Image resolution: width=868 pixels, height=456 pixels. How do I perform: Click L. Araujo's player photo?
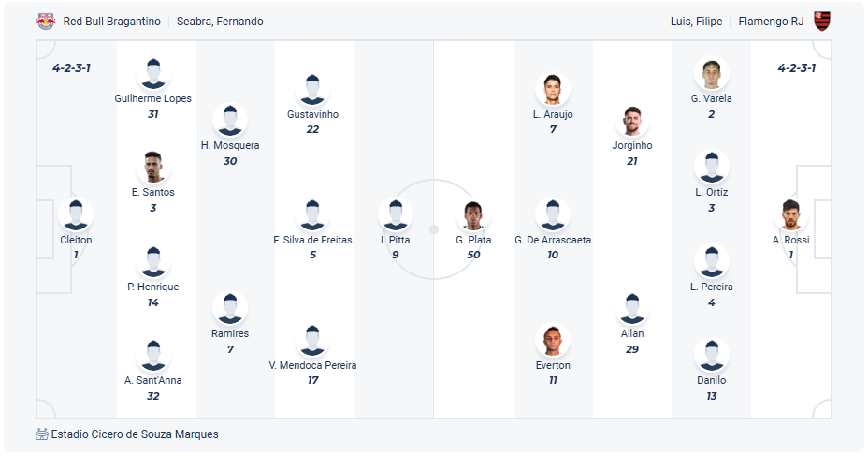pyautogui.click(x=553, y=90)
